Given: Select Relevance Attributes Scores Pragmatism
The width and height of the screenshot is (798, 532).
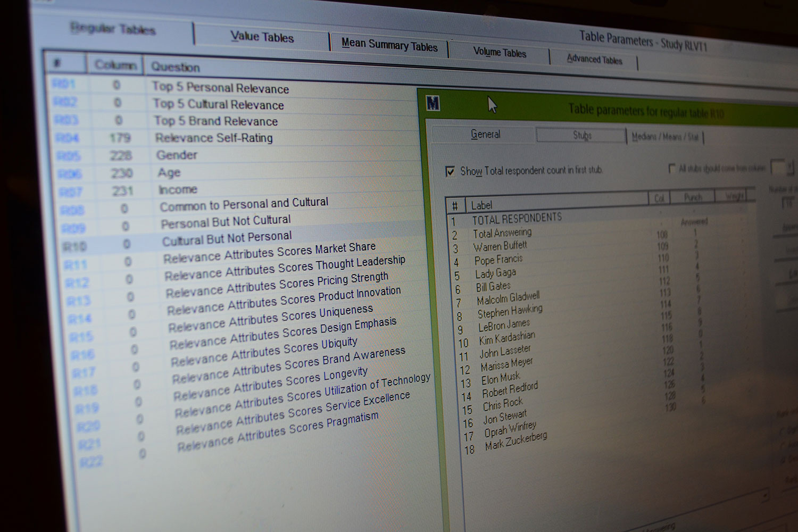Looking at the screenshot, I should (278, 431).
